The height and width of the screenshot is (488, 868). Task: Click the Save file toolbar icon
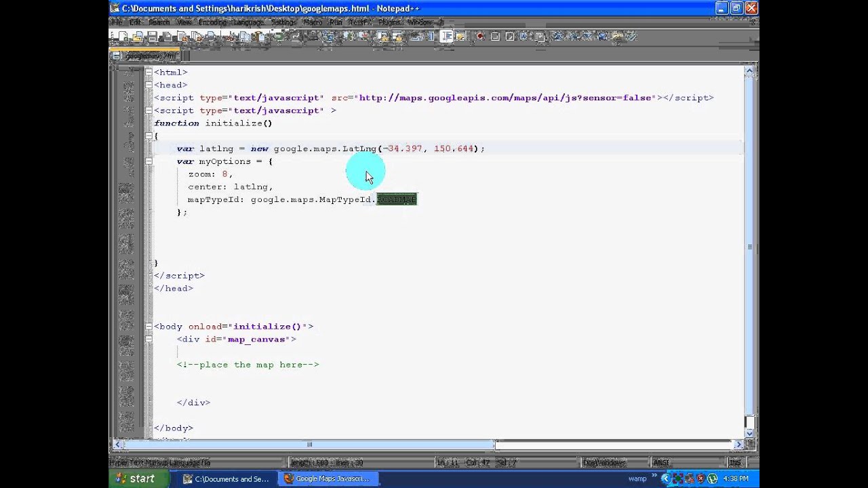(152, 37)
